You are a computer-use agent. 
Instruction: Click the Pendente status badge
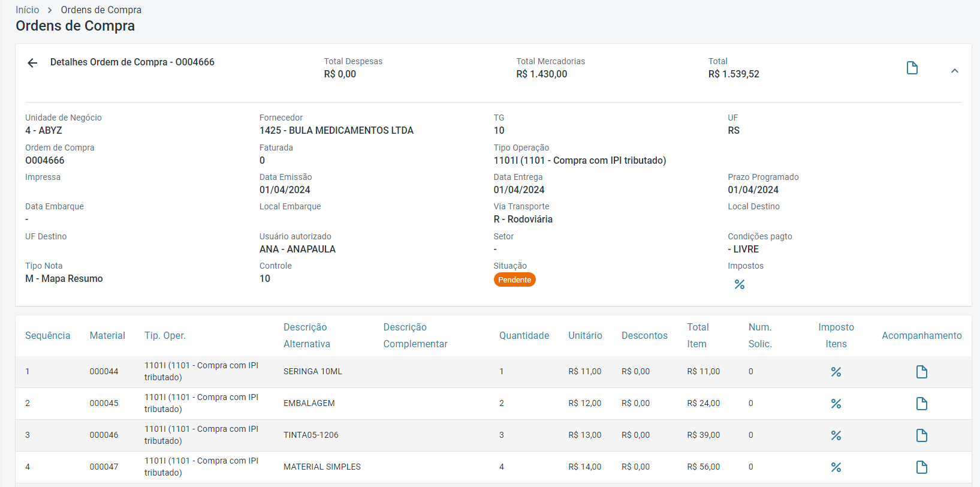514,280
